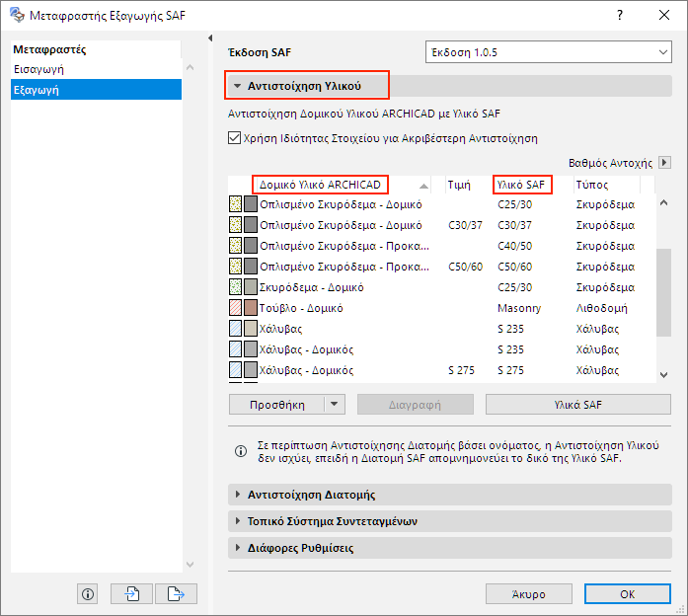Click the Λιθοδομή type cell
688x616 pixels.
601,308
